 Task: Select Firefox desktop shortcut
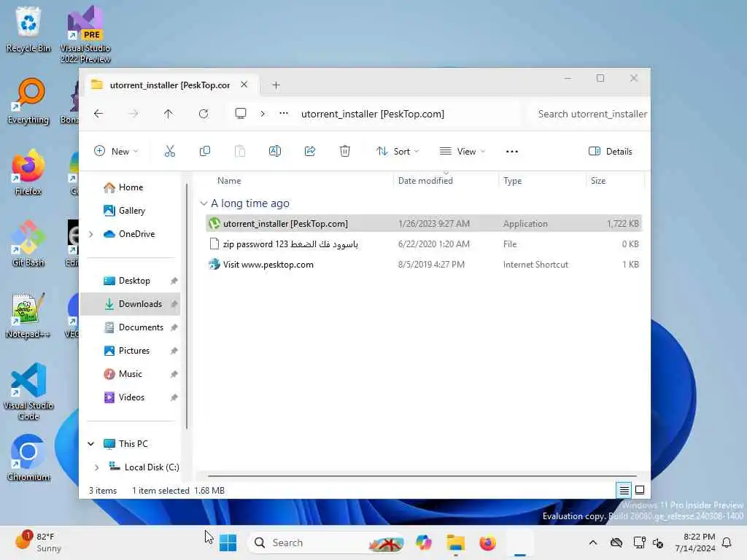28,172
